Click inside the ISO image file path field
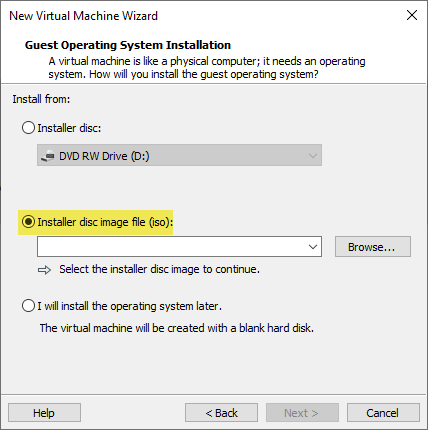 click(x=172, y=247)
